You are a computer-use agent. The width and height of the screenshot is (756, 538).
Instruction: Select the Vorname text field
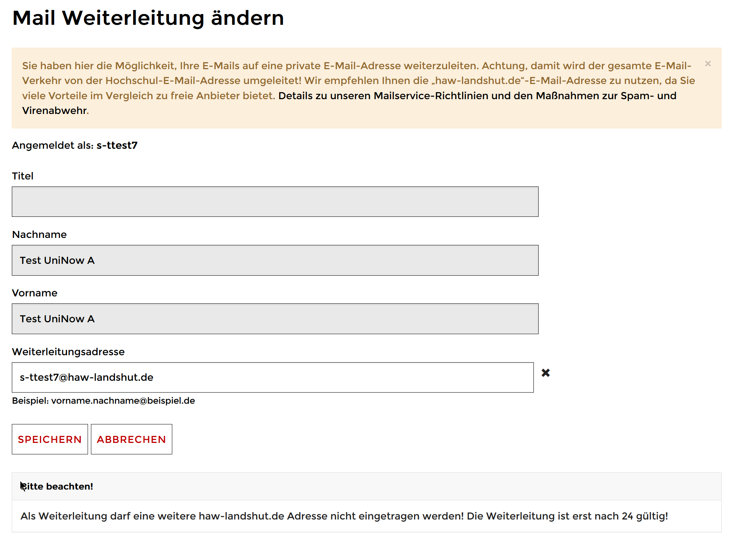pyautogui.click(x=275, y=319)
